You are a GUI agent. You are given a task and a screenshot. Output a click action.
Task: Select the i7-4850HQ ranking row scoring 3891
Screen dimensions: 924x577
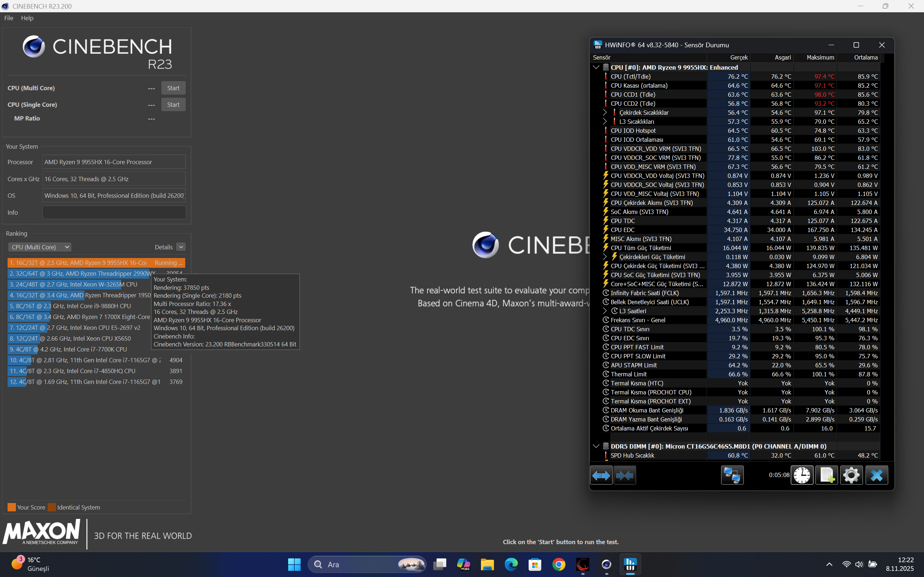(96, 371)
